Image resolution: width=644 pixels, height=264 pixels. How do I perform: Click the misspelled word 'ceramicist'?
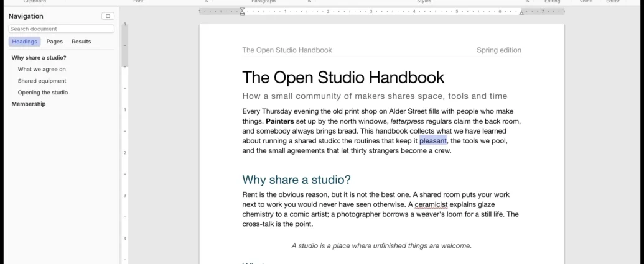click(x=431, y=204)
